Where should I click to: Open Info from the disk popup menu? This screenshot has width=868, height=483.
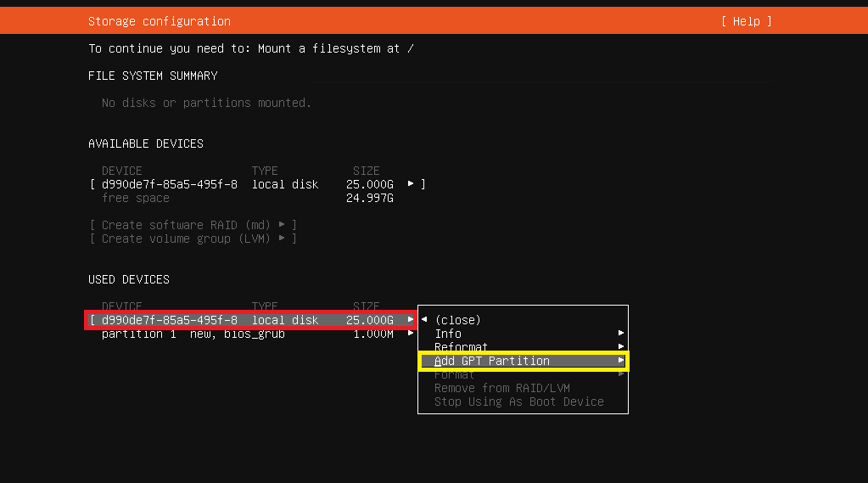click(x=448, y=334)
